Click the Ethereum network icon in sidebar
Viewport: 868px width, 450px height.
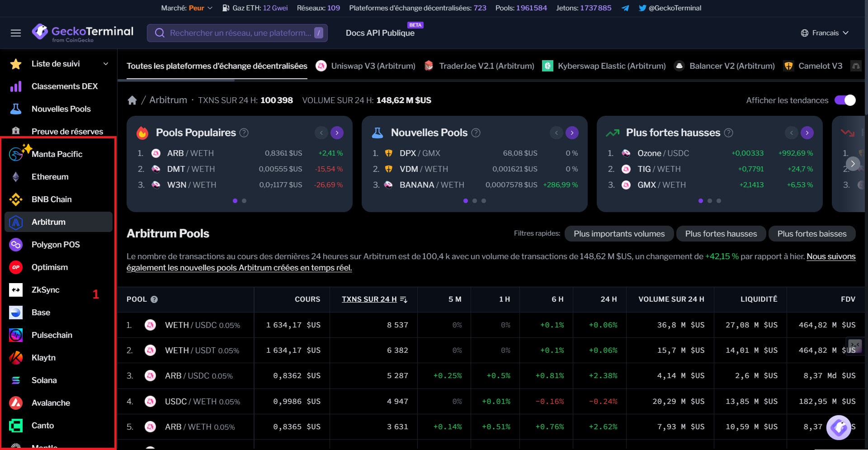point(16,177)
